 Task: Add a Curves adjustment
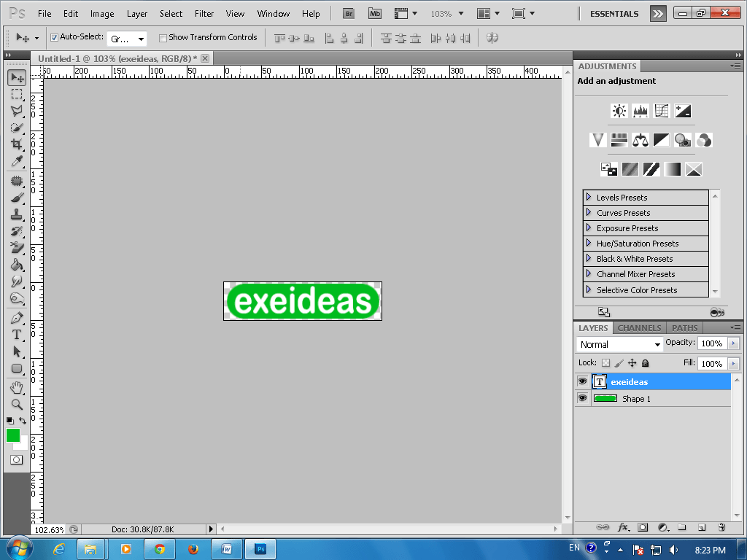coord(661,111)
